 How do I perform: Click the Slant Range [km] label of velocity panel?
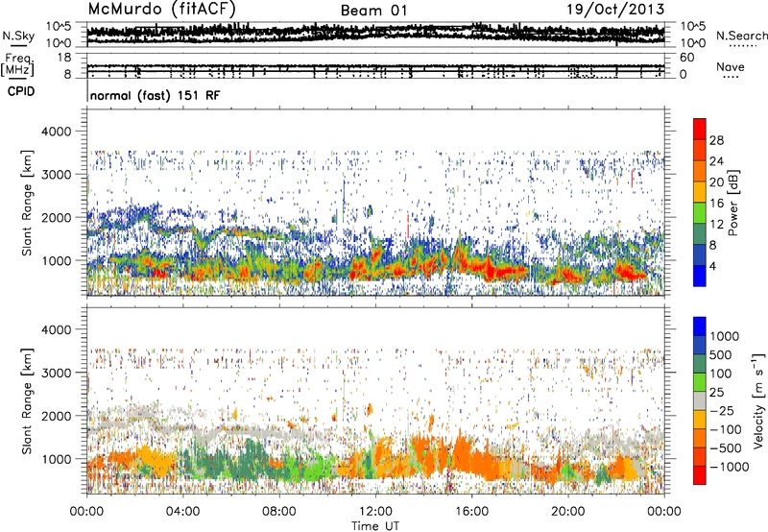click(27, 400)
